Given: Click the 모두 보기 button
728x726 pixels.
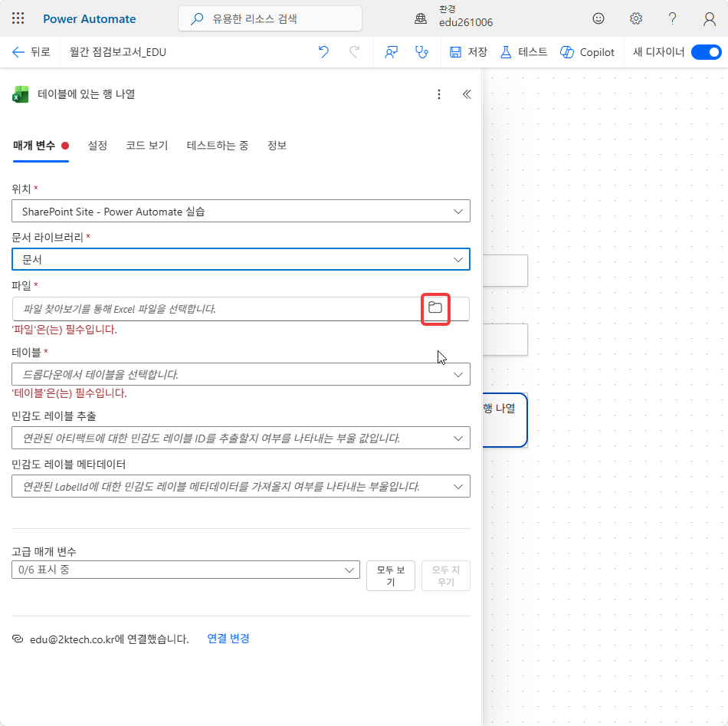Looking at the screenshot, I should coord(391,576).
